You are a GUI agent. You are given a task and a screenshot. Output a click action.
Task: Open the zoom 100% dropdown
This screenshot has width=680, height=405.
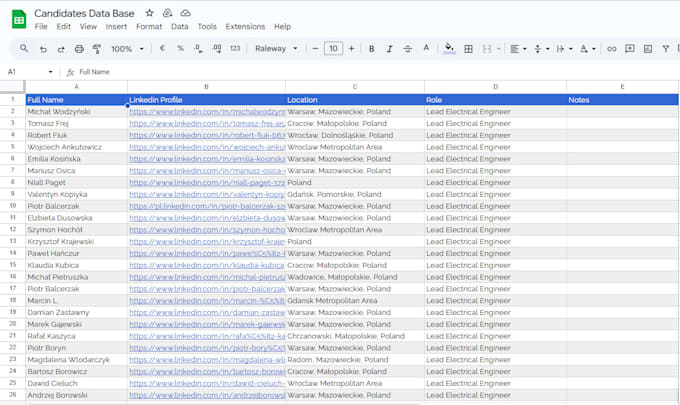click(x=127, y=49)
